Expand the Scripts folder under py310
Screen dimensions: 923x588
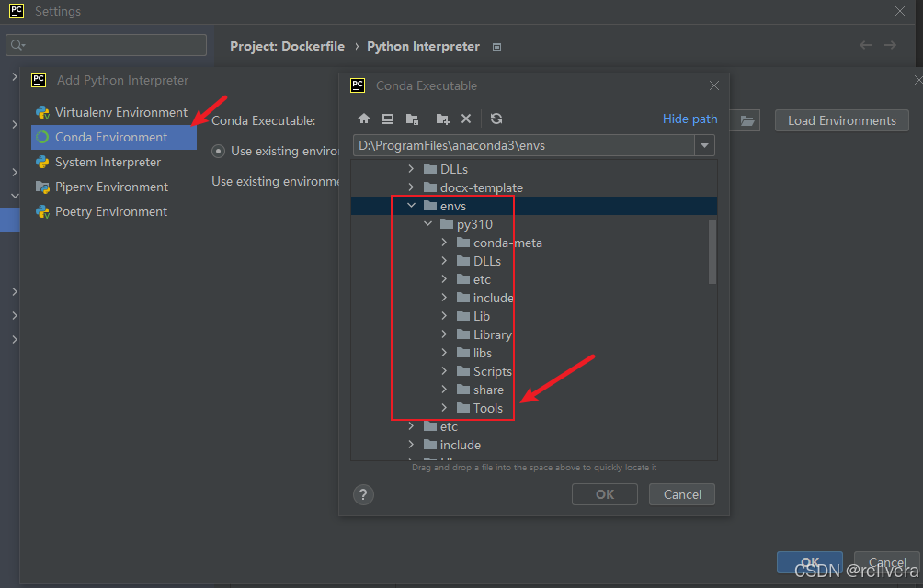[444, 371]
